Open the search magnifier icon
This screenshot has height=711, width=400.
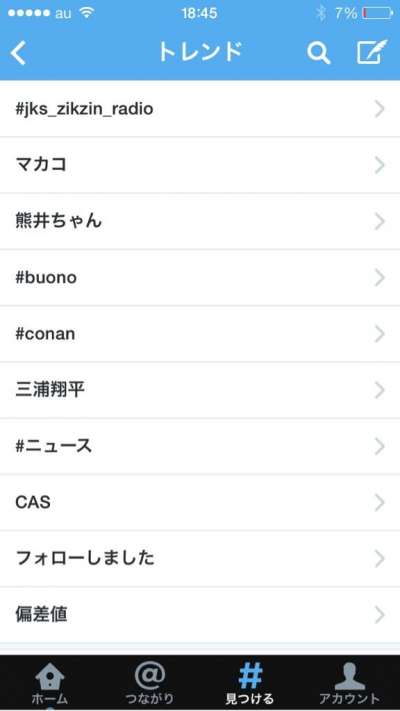[318, 53]
